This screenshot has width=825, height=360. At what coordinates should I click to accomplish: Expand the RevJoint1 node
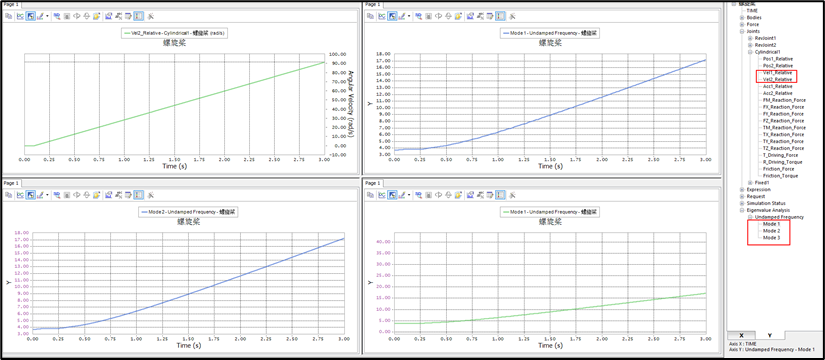pyautogui.click(x=750, y=38)
